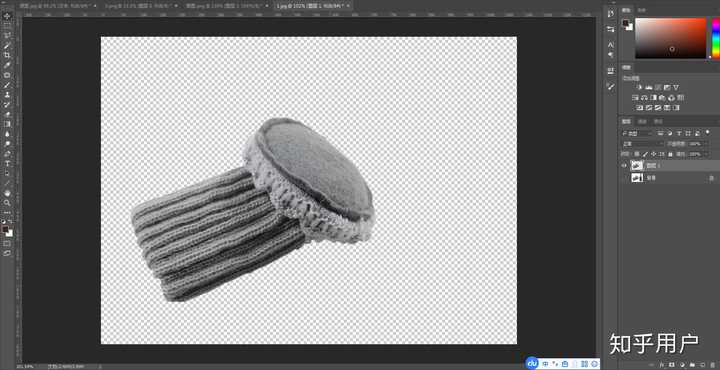Select the Eraser tool

point(7,114)
